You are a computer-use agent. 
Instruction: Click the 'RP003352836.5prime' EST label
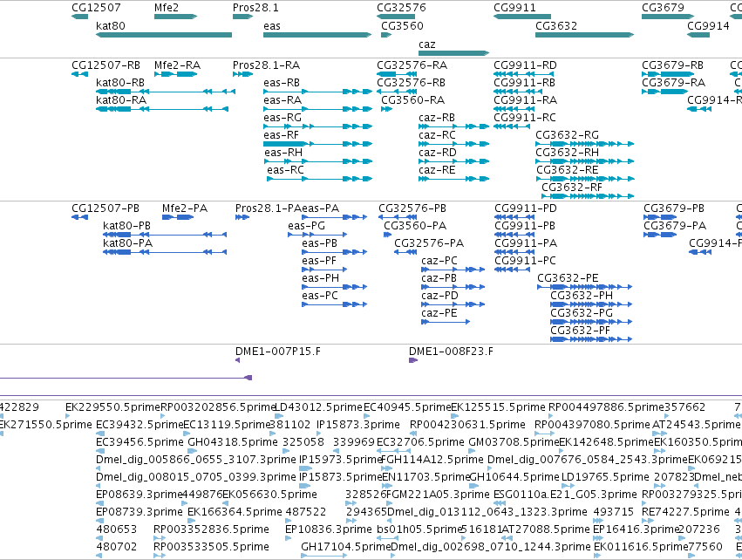click(x=212, y=529)
